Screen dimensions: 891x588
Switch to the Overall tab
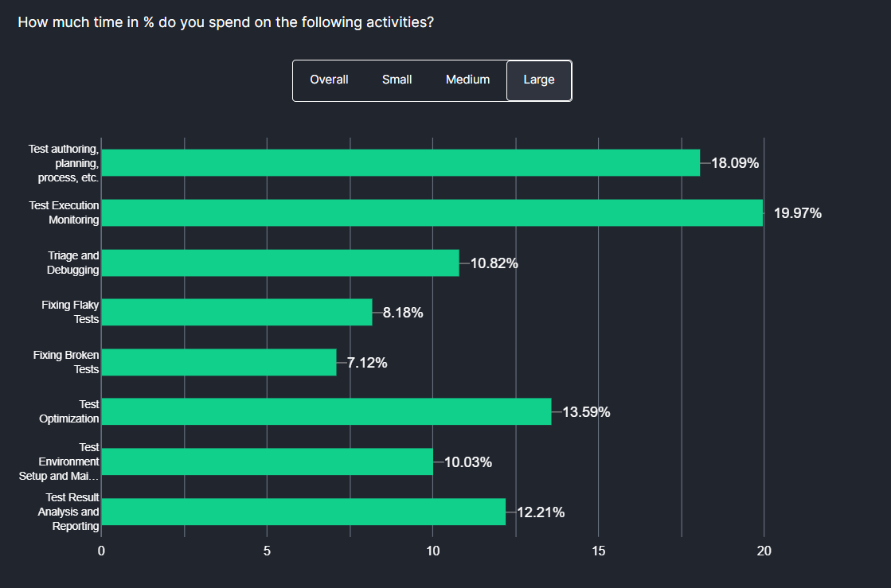[x=329, y=80]
